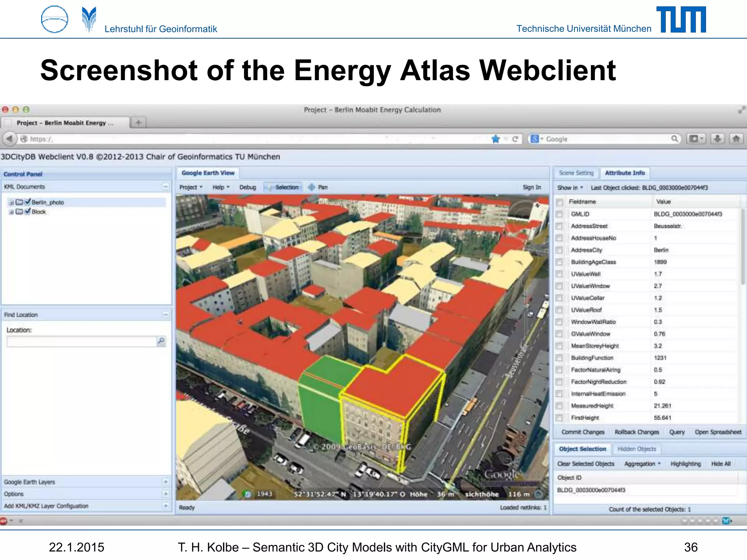
Task: Tick the checkbox for UValueRoof row
Action: click(x=559, y=310)
